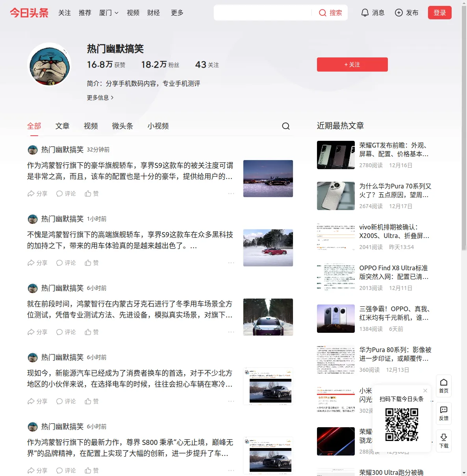Open hot article 三强争霸
Viewport: 467px width, 476px height.
click(395, 313)
